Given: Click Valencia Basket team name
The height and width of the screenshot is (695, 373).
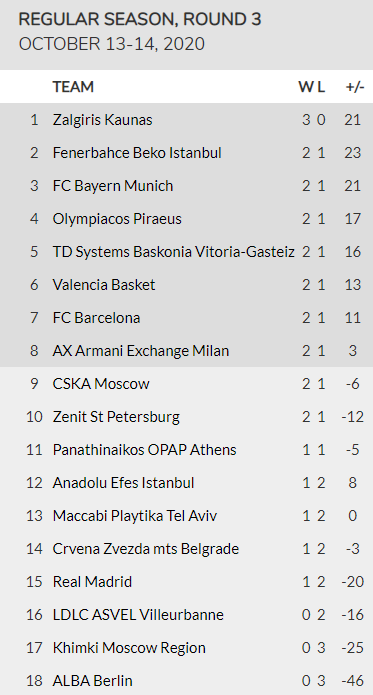Looking at the screenshot, I should click(x=104, y=285).
